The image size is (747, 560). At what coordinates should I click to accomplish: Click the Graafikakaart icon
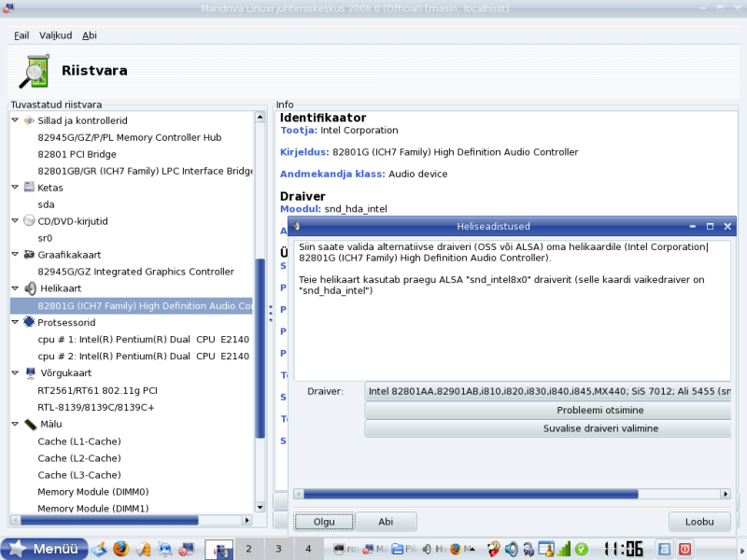tap(29, 254)
